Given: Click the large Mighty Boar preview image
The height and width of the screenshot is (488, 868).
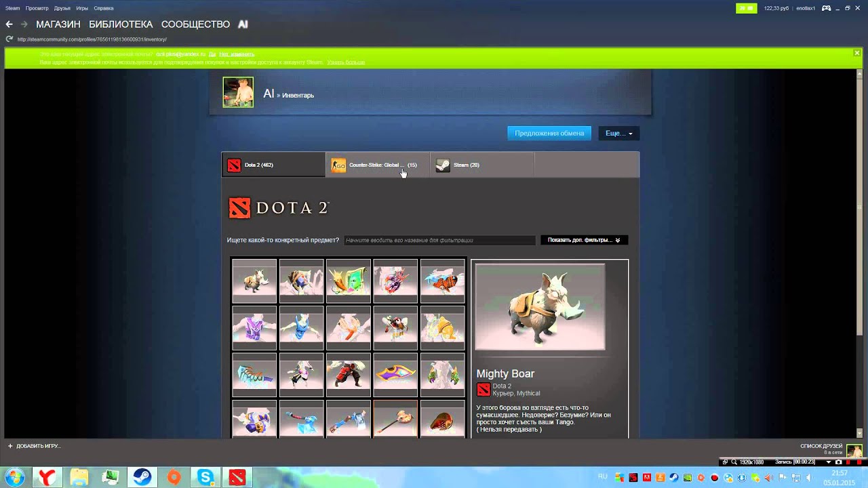Looking at the screenshot, I should [x=540, y=307].
